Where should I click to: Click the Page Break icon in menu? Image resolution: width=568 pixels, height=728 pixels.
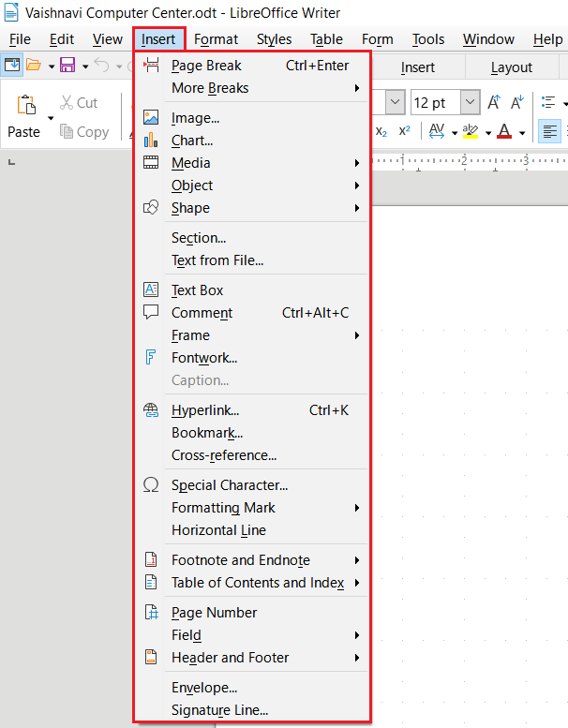[x=151, y=65]
